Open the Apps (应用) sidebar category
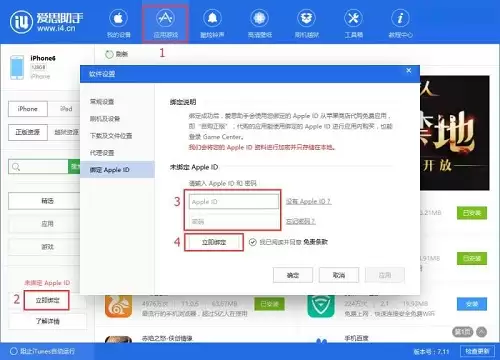 44,224
